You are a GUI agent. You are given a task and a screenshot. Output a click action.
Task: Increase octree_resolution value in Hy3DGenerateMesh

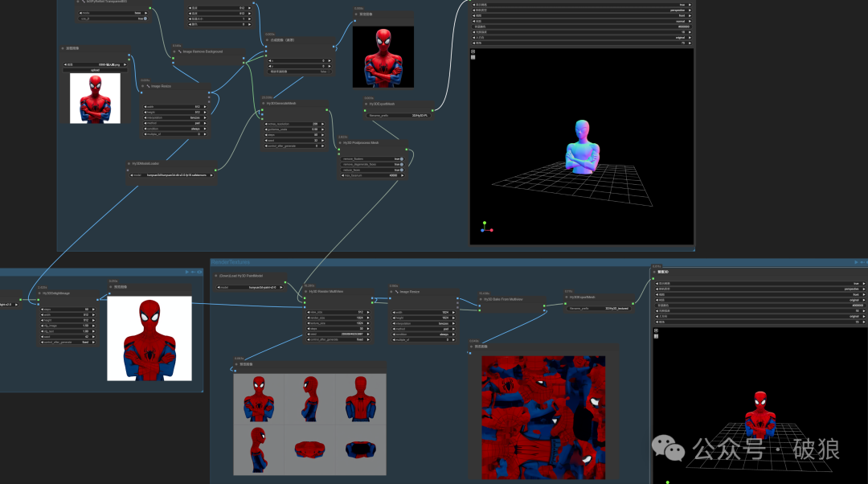323,124
